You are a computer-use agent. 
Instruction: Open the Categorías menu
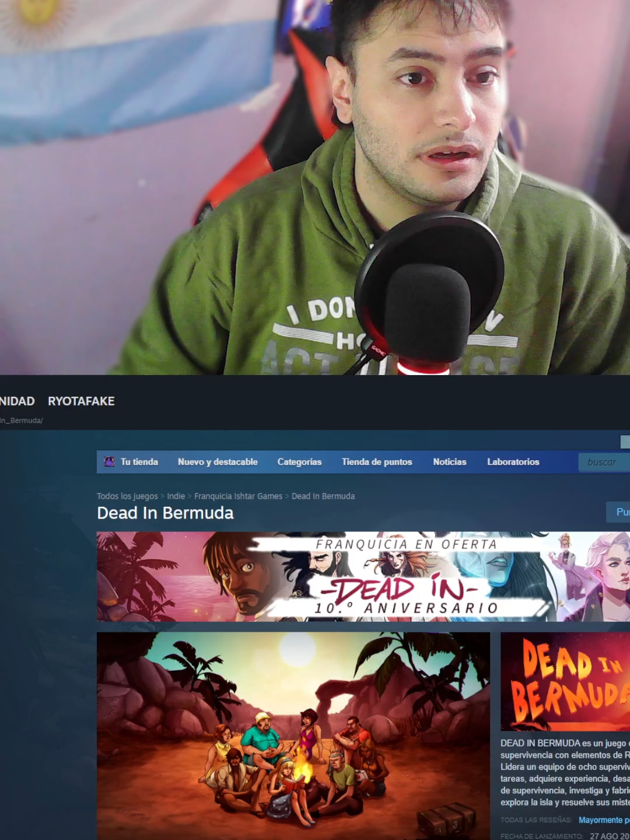(x=299, y=462)
